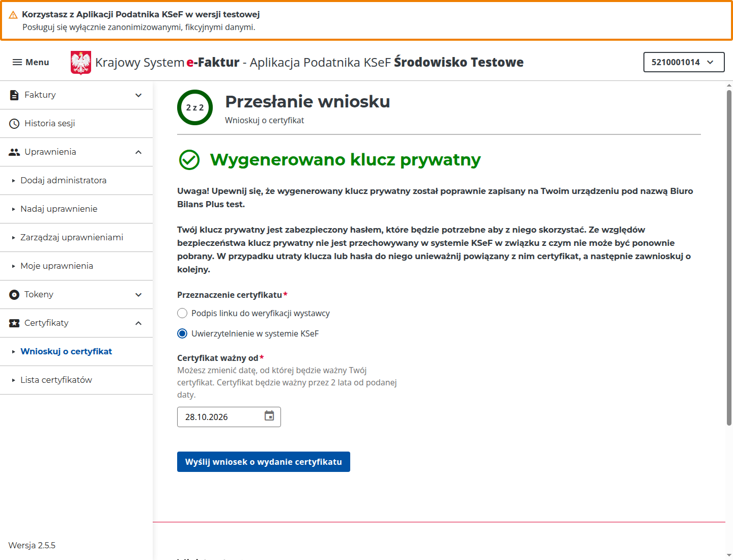This screenshot has width=733, height=560.
Task: Click the 2 z 2 step indicator
Action: click(195, 107)
